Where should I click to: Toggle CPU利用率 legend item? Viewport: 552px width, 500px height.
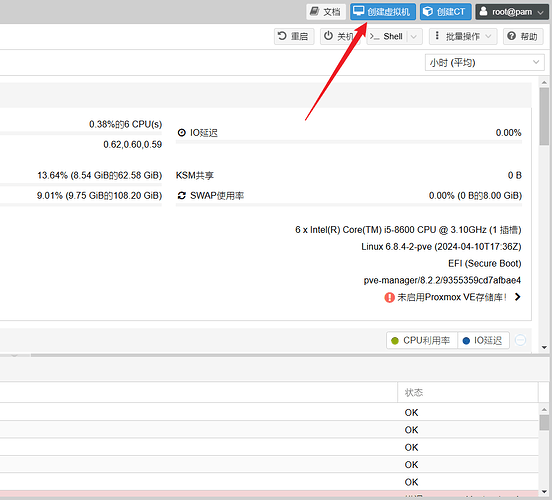point(421,340)
